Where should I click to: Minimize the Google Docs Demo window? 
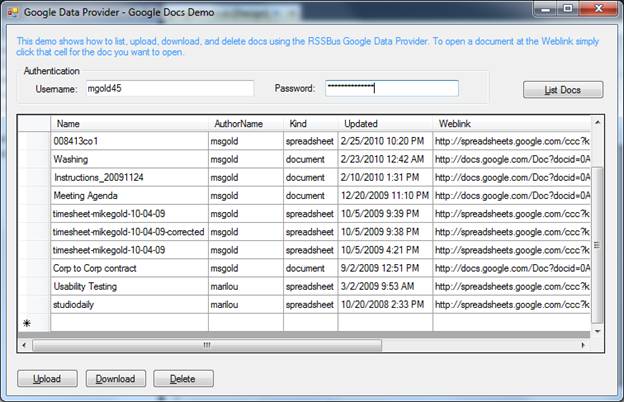click(546, 9)
